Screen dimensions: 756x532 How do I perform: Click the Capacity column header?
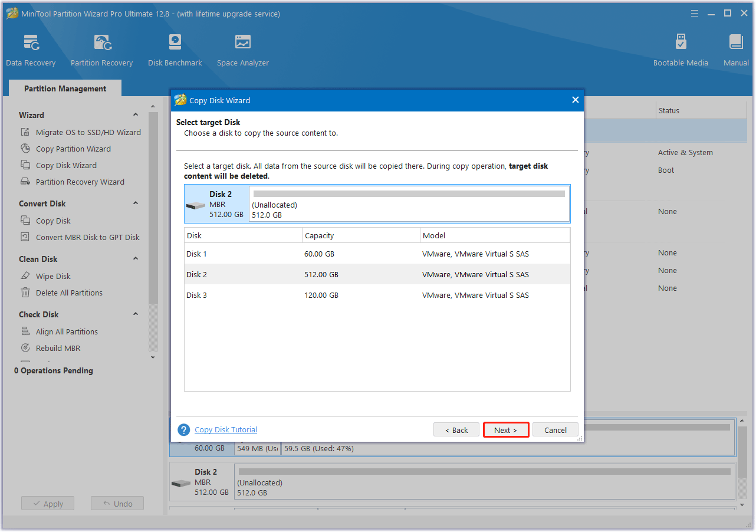coord(361,235)
